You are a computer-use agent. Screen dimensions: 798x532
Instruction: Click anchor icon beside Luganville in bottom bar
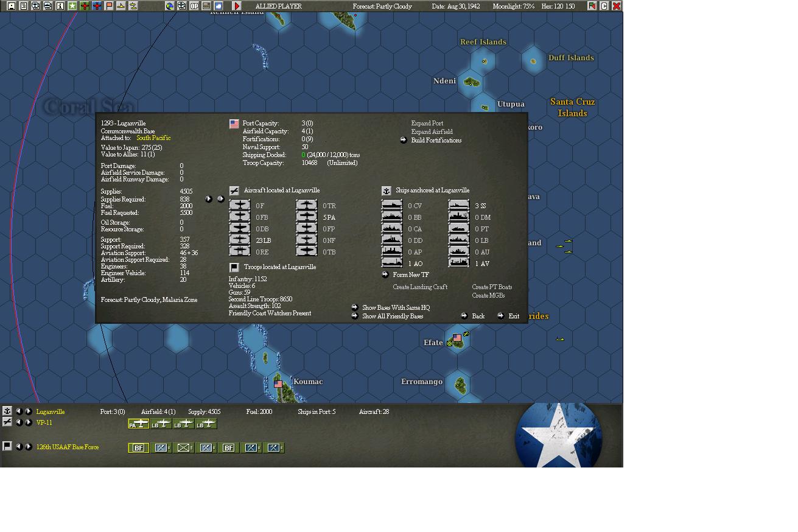click(x=7, y=411)
